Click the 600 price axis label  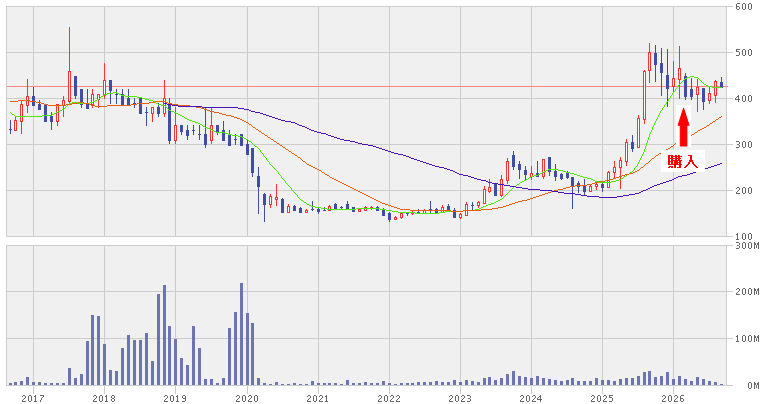click(x=744, y=6)
